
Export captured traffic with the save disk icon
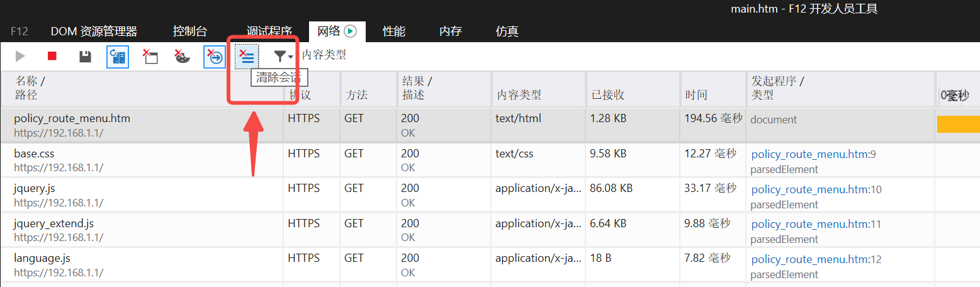85,57
